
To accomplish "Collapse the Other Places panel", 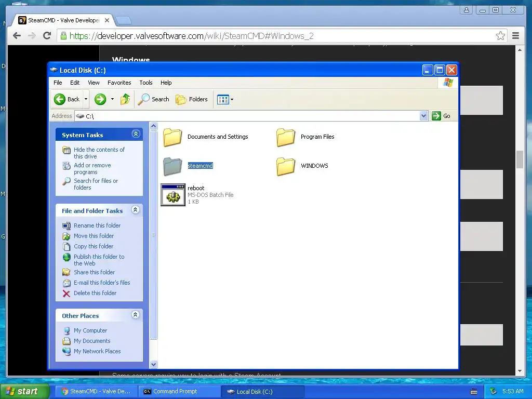I will [x=136, y=314].
